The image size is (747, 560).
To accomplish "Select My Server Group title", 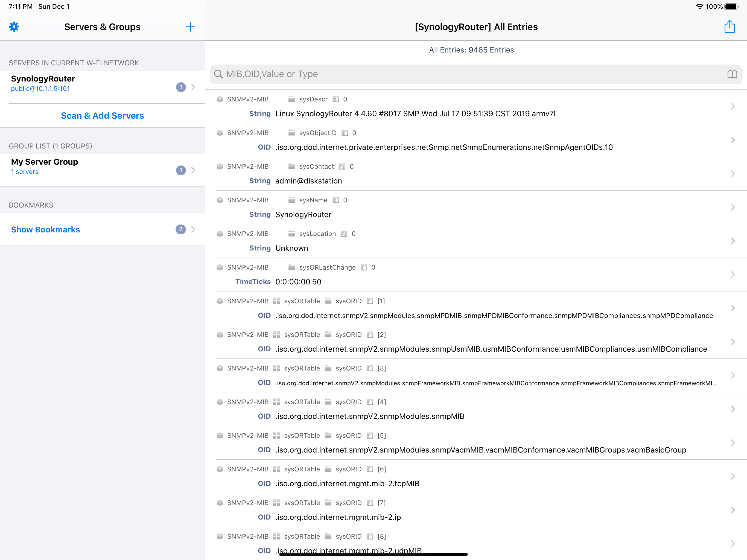I will tap(45, 162).
